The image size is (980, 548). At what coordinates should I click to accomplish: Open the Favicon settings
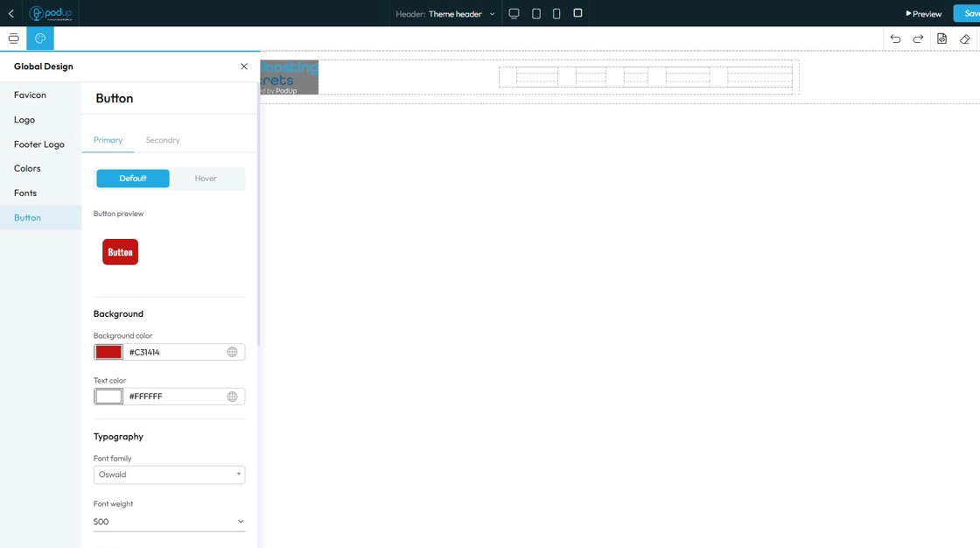(x=40, y=95)
